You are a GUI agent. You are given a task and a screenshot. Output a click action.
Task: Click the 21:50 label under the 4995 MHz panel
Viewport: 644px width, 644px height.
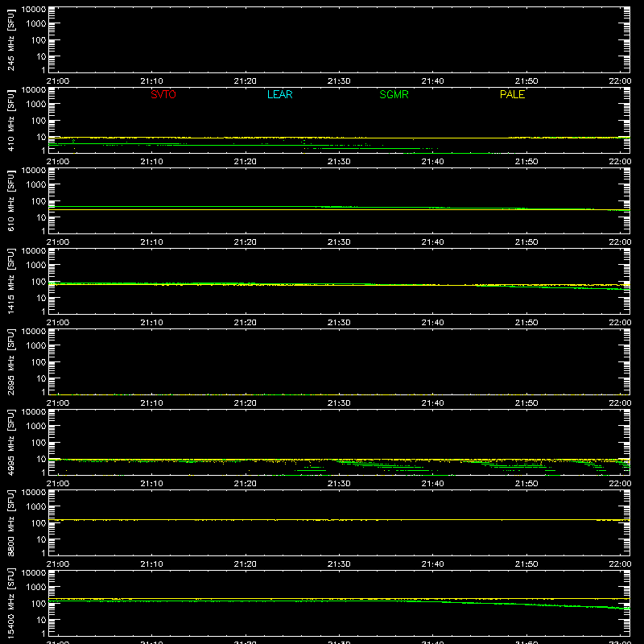(526, 484)
